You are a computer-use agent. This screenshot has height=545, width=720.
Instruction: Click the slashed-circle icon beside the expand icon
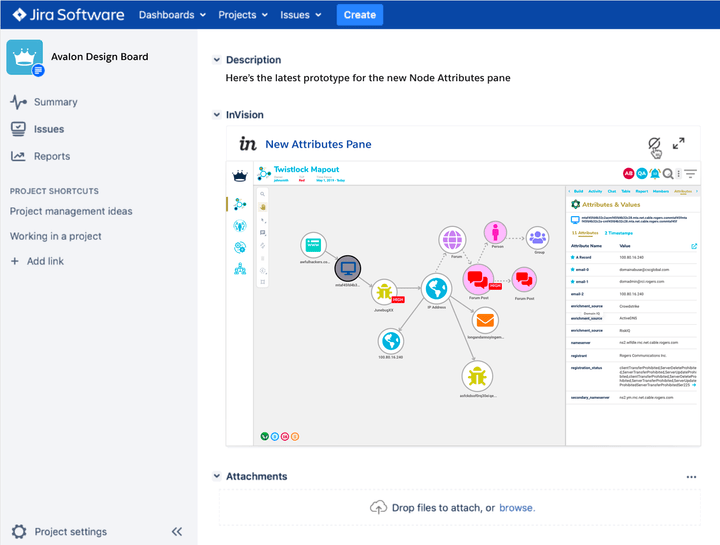(x=654, y=146)
